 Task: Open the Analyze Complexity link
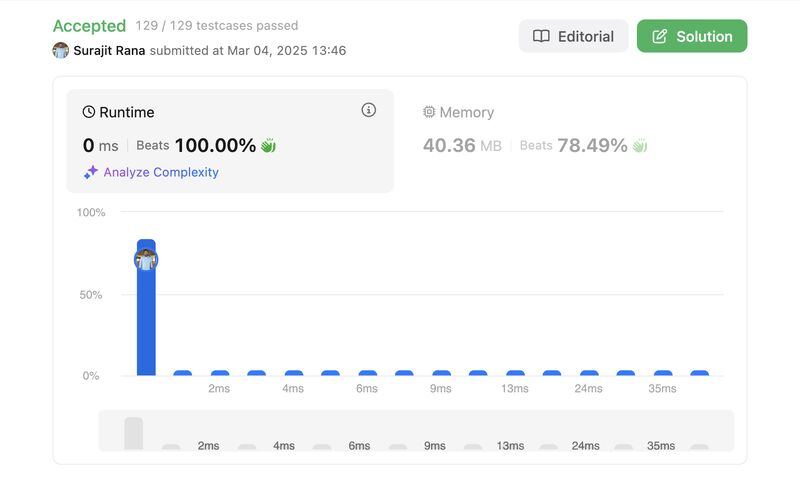click(160, 172)
